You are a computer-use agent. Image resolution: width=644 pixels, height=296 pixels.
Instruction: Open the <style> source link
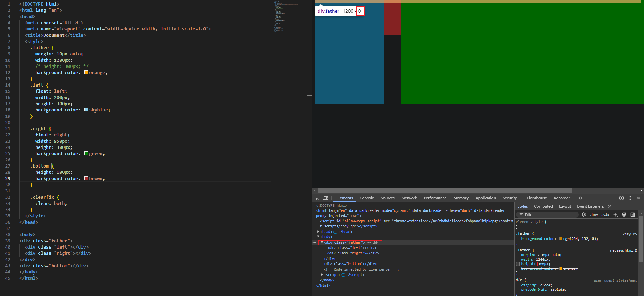tap(629, 234)
